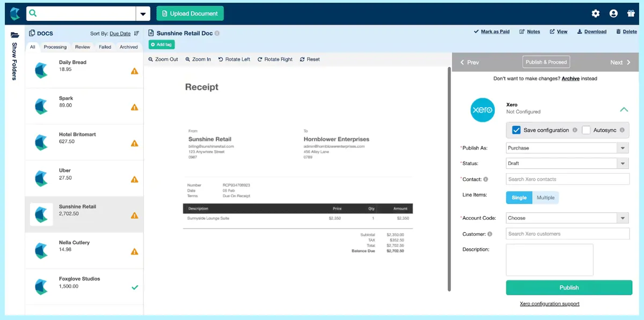Click Zoom Out above the receipt
Image resolution: width=644 pixels, height=320 pixels.
(163, 59)
